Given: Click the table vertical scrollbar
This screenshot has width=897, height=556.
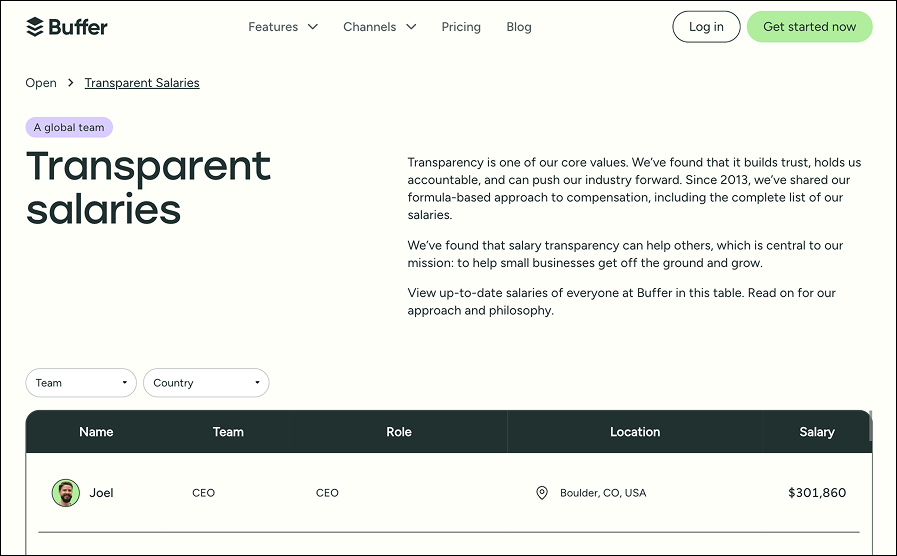Looking at the screenshot, I should [870, 426].
